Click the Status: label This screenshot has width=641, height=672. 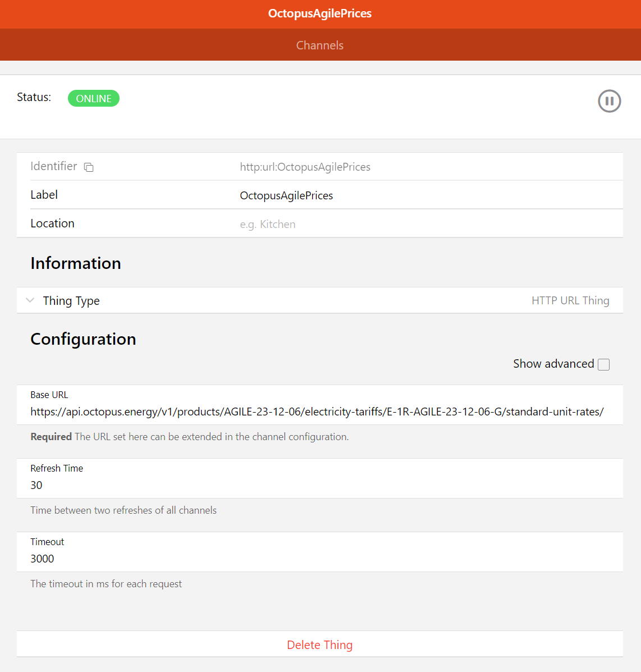[x=34, y=97]
